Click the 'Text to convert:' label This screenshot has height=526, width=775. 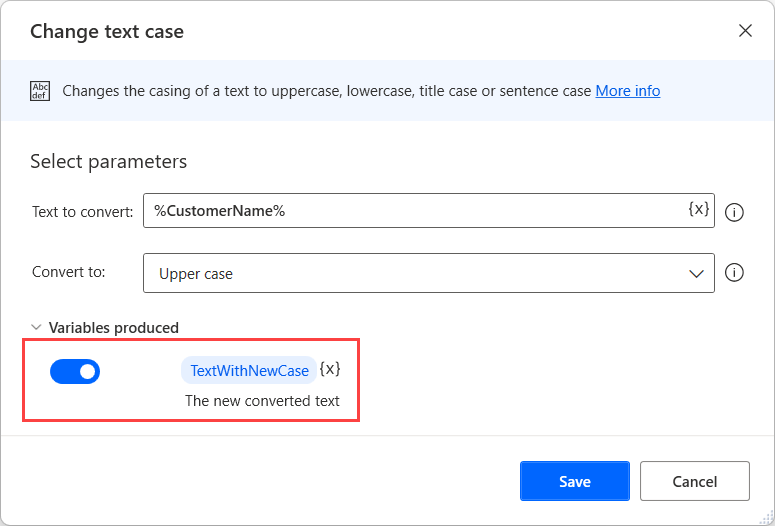tap(83, 212)
